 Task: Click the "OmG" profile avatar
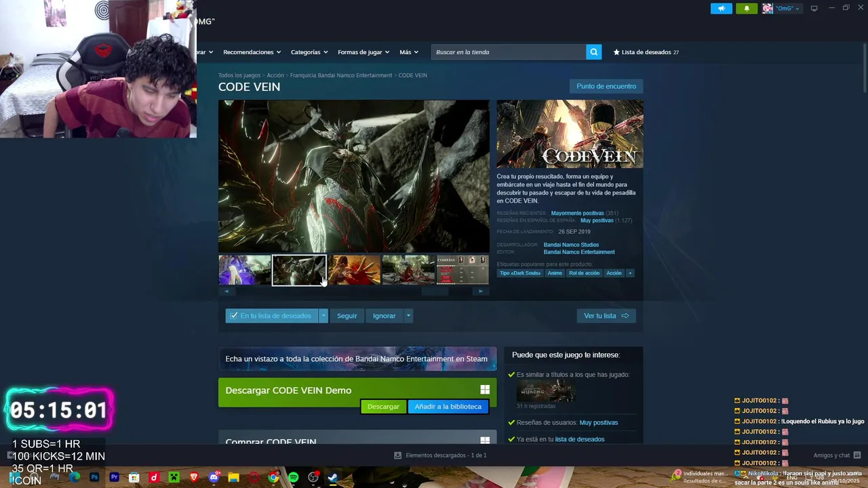pyautogui.click(x=768, y=8)
